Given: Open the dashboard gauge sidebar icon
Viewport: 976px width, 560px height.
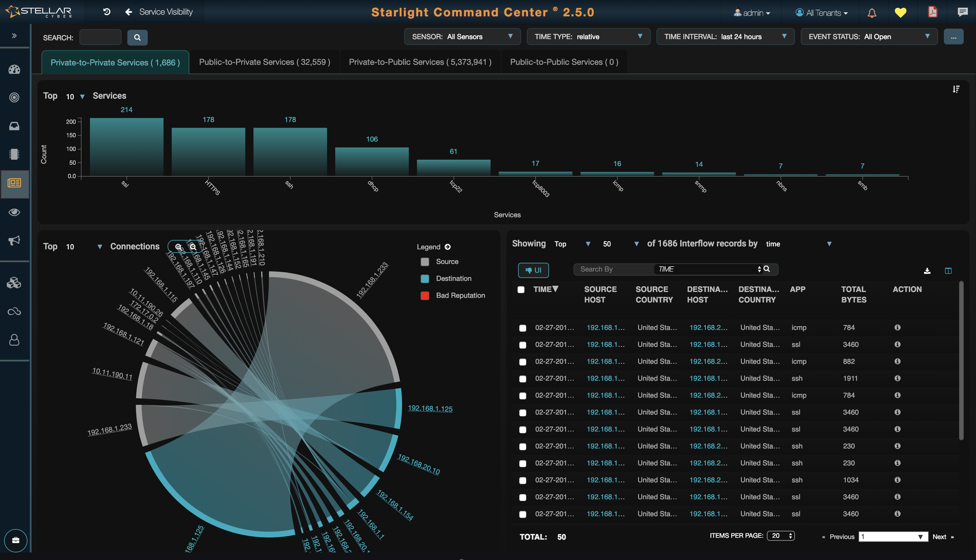Looking at the screenshot, I should coord(14,69).
